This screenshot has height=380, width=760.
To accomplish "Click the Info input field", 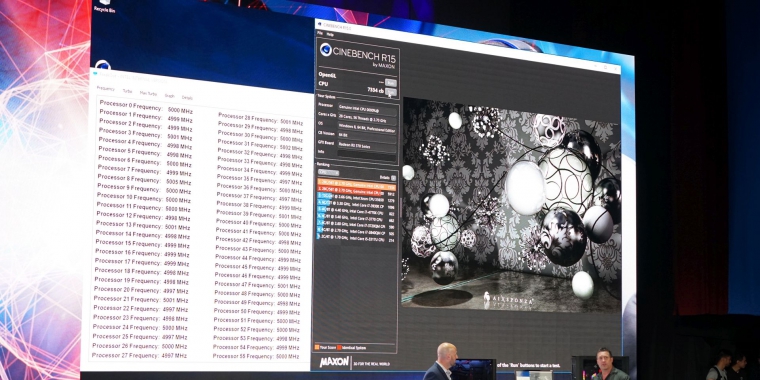I will click(x=367, y=157).
